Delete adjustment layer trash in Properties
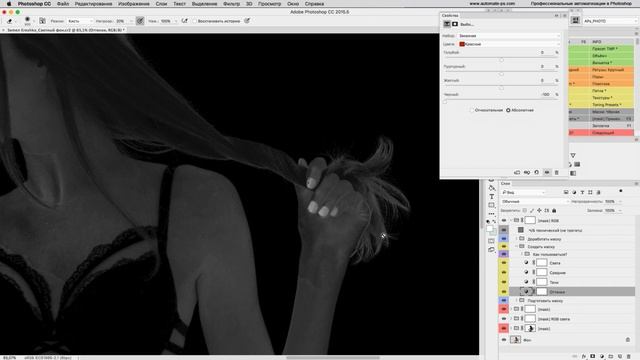 point(556,173)
